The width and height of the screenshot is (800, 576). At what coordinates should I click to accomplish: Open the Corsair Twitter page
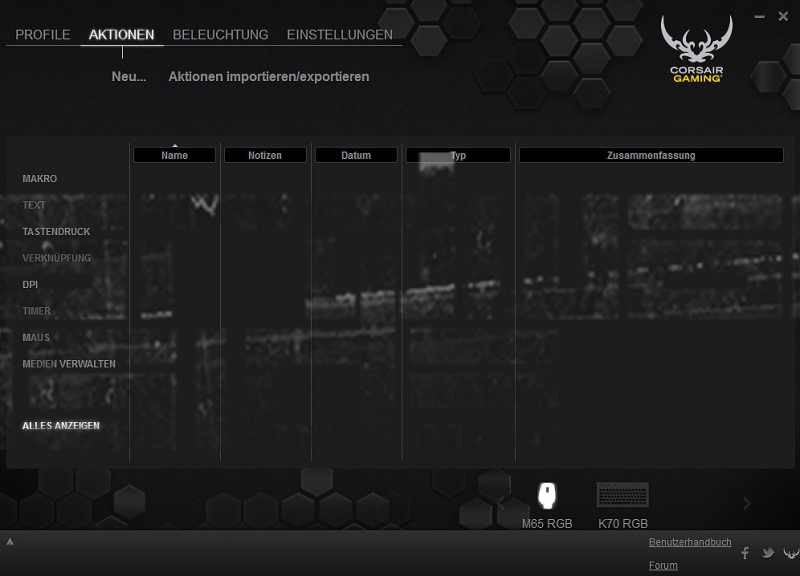click(767, 553)
